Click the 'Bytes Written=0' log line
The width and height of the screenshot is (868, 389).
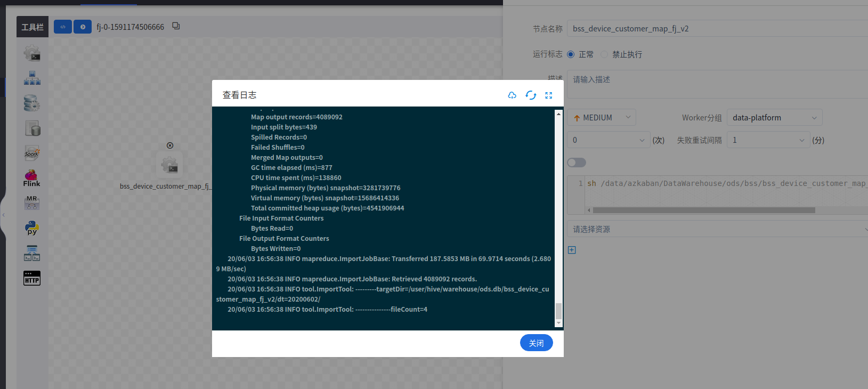point(276,249)
